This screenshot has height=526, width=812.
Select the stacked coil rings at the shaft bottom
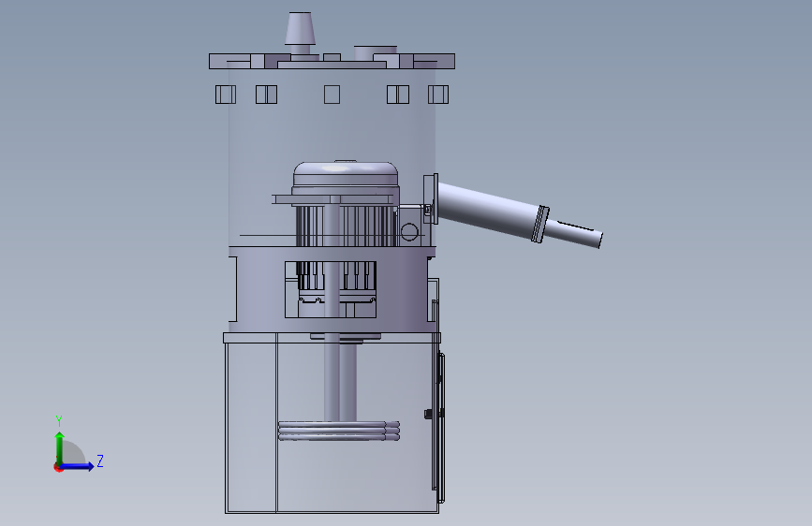point(339,431)
